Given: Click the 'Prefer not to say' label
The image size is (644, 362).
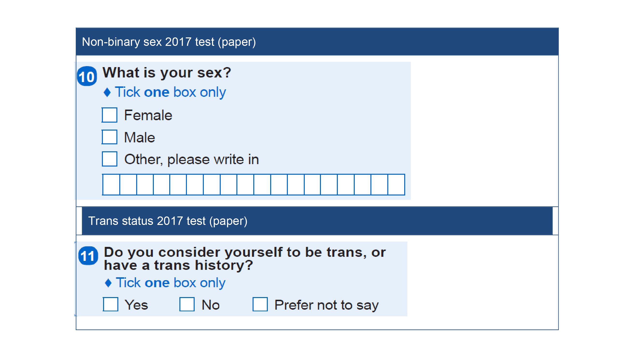Looking at the screenshot, I should [326, 305].
